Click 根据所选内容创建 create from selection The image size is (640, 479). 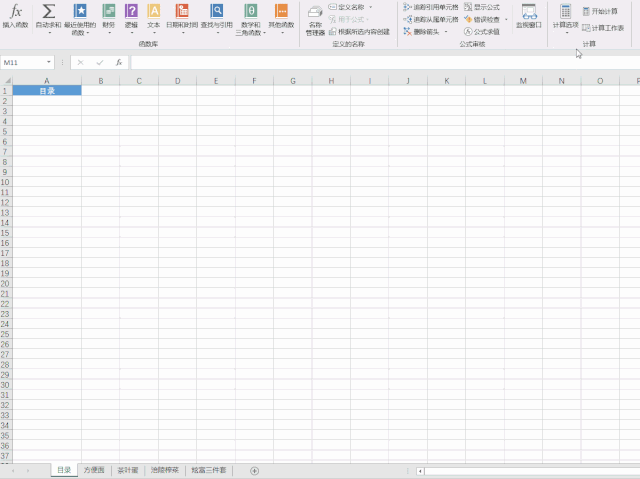coord(358,31)
